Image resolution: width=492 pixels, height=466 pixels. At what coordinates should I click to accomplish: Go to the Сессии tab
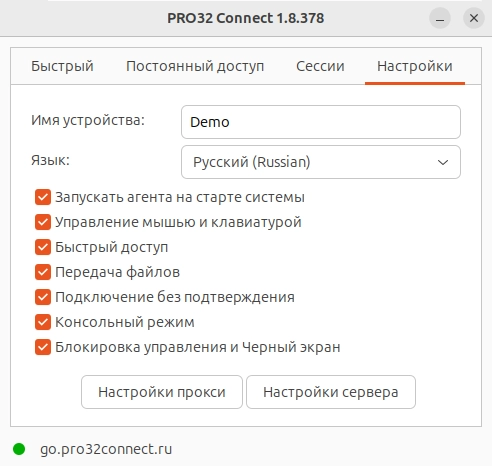point(320,66)
